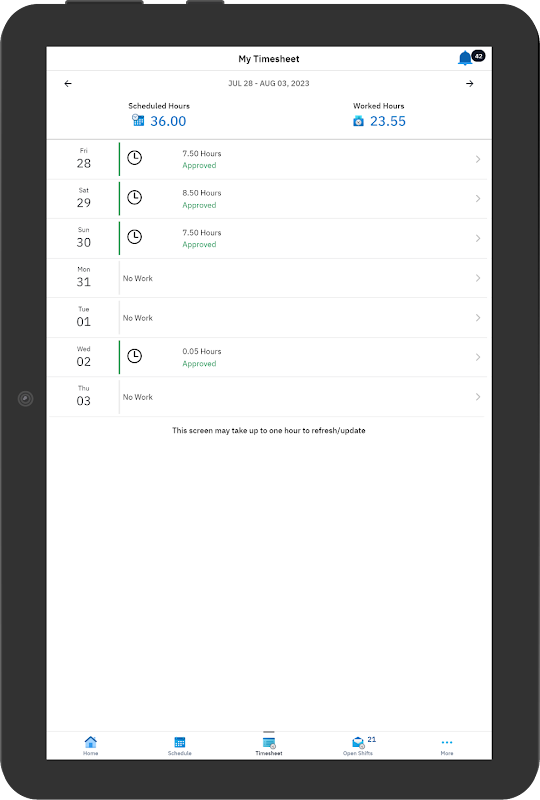Click the clock icon on Fri 28 row
Viewport: 540px width, 800px height.
tap(134, 158)
